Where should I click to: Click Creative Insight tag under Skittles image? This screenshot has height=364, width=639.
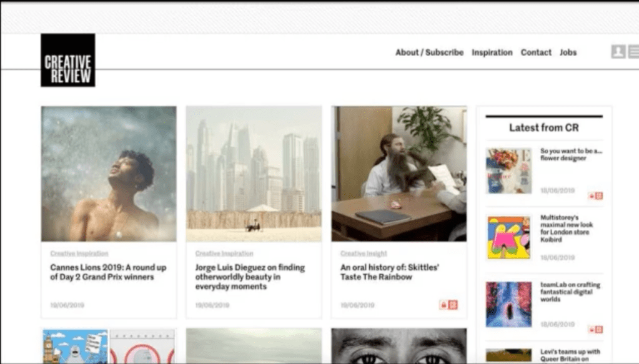click(364, 253)
